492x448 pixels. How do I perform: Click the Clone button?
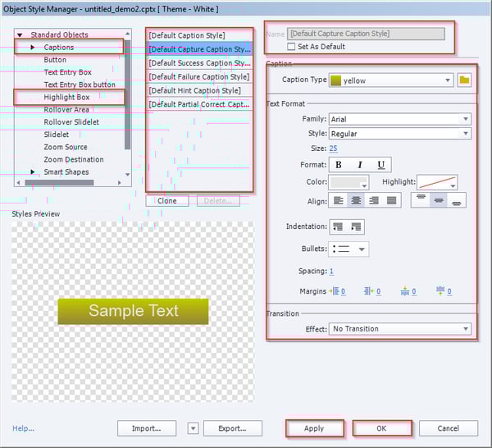click(x=167, y=201)
